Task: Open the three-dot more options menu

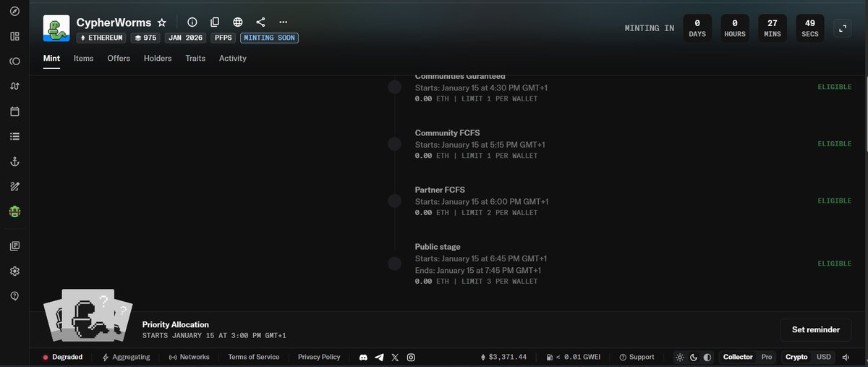Action: (283, 22)
